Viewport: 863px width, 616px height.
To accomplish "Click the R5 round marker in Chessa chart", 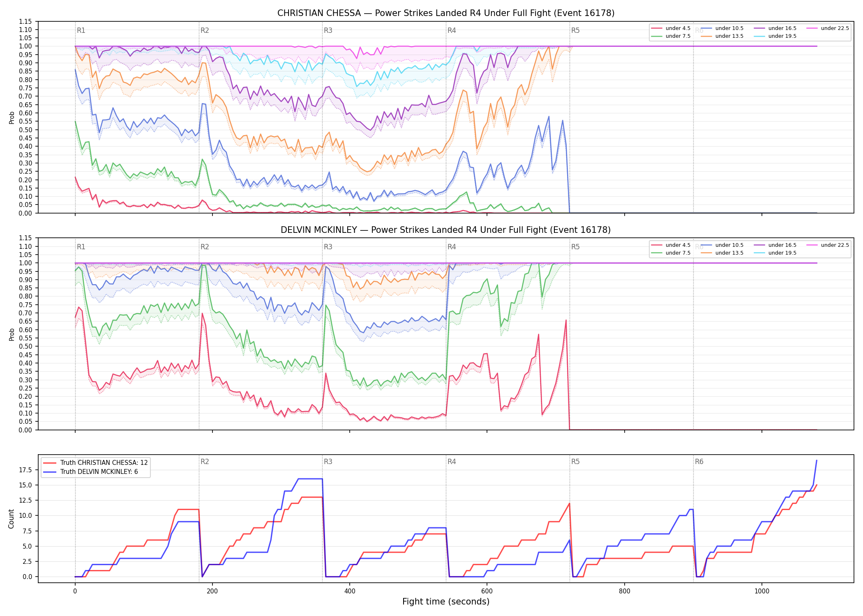I will 575,30.
